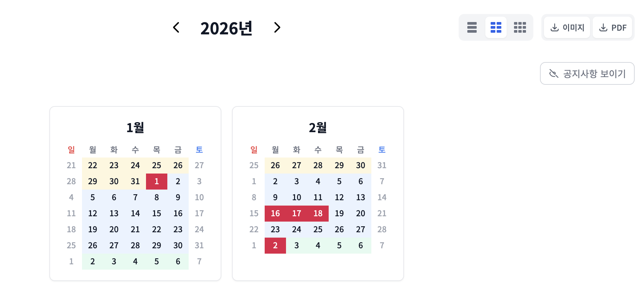Select the red March 2 cell in February
This screenshot has height=287, width=644.
point(275,245)
